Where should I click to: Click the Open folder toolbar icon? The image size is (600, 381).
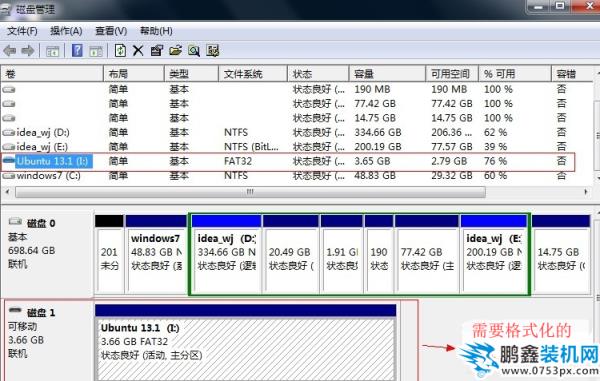(175, 50)
